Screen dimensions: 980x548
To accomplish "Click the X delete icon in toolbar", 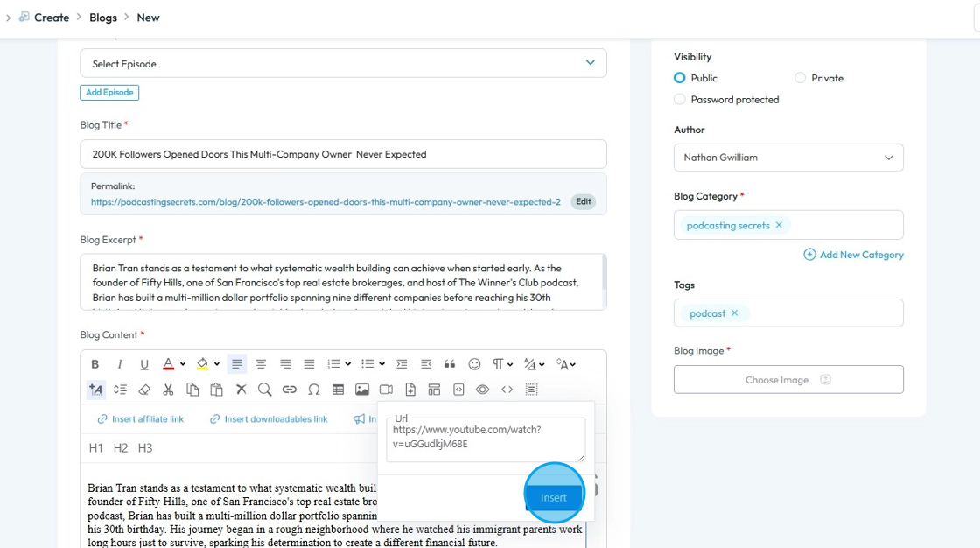I will pos(241,390).
